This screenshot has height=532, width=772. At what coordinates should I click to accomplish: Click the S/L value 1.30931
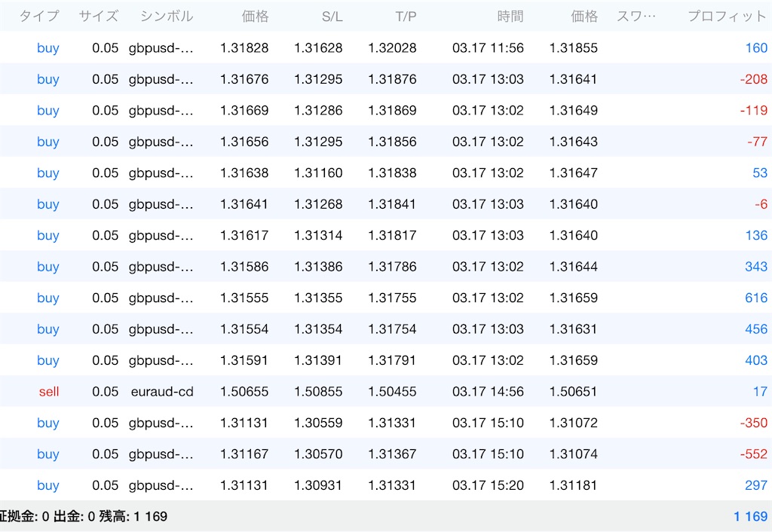click(318, 485)
